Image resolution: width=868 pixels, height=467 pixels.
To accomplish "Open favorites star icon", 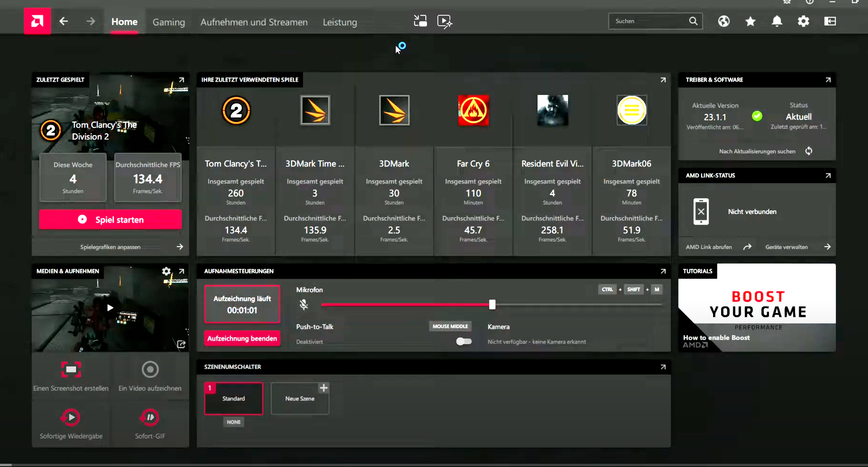I will 750,21.
